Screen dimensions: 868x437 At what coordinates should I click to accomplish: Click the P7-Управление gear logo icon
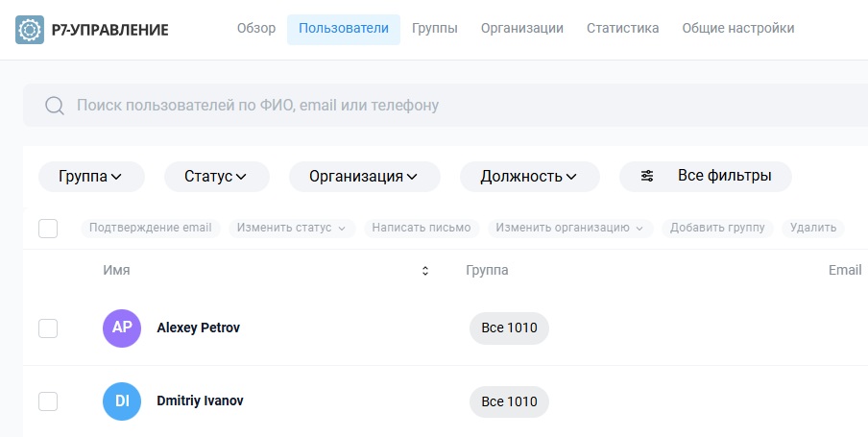tap(30, 30)
